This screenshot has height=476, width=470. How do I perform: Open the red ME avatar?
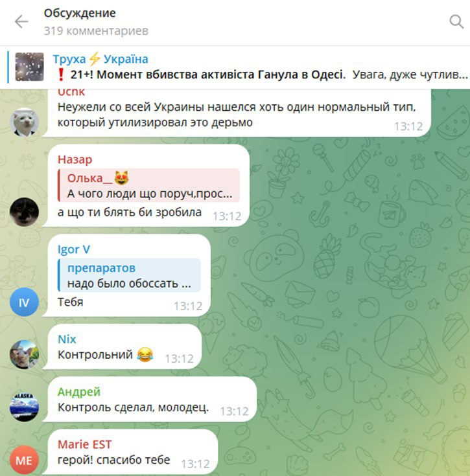pyautogui.click(x=24, y=460)
